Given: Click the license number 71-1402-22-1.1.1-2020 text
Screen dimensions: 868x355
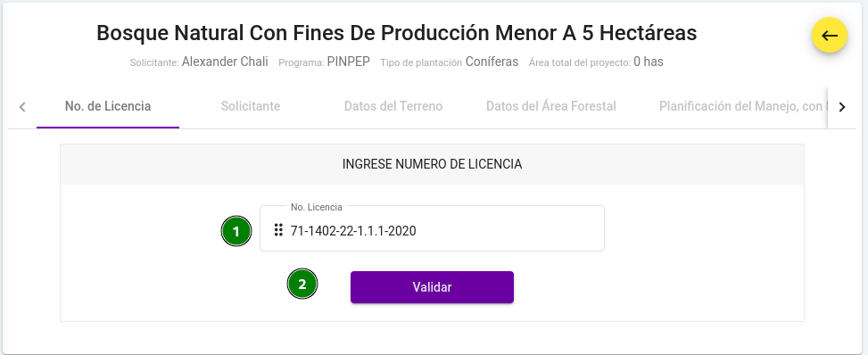Looking at the screenshot, I should (x=353, y=231).
